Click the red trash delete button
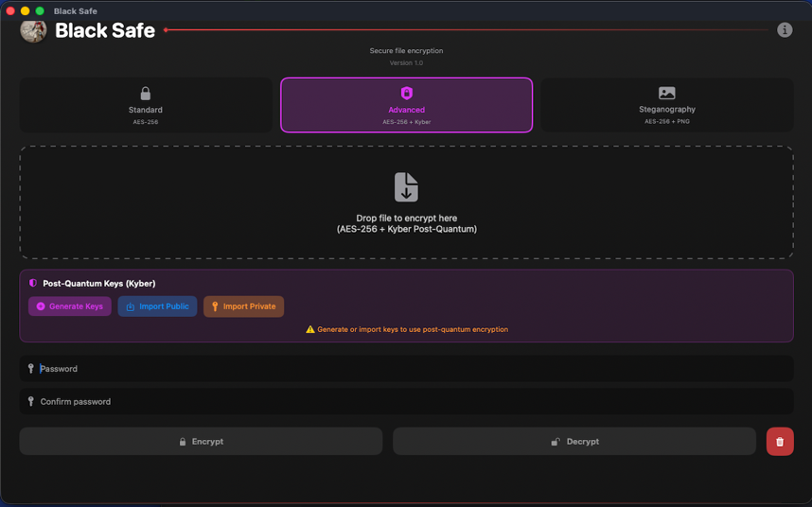Screen dimensions: 812x507 779,442
